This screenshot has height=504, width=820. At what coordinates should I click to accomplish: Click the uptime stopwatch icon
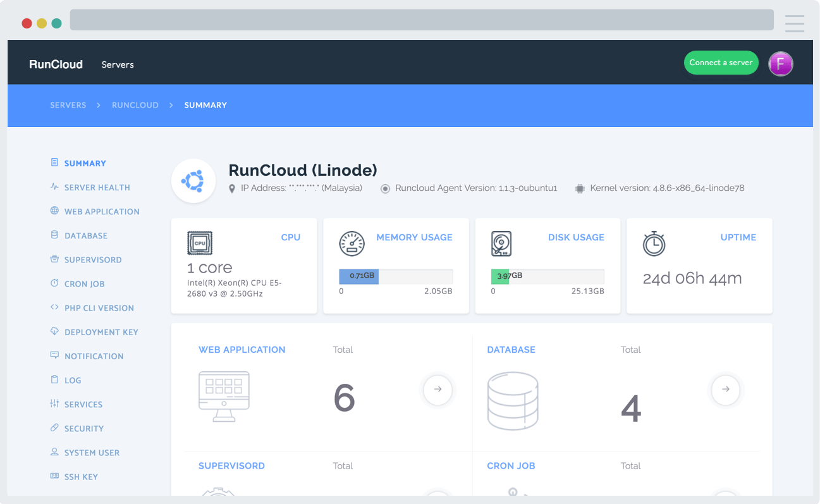pyautogui.click(x=654, y=243)
